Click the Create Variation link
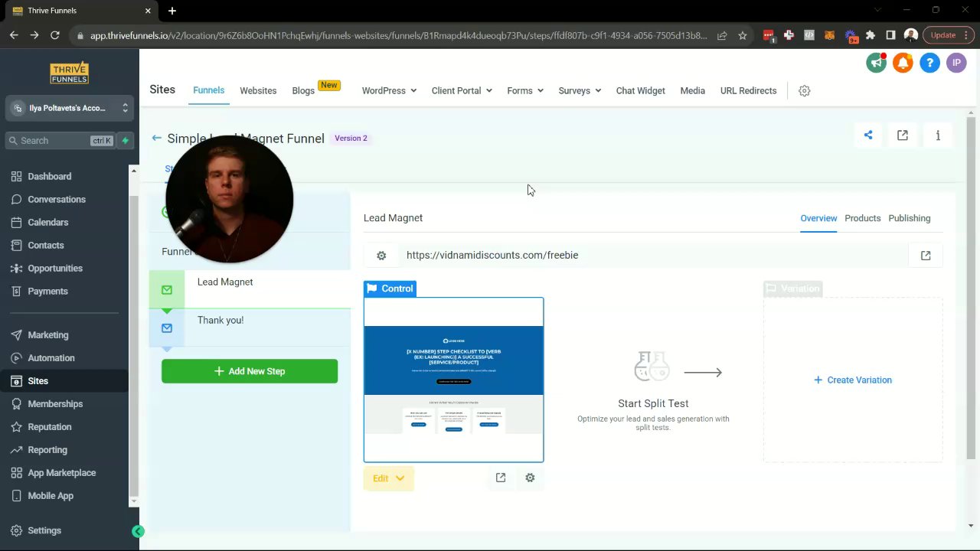This screenshot has width=980, height=551. click(852, 380)
